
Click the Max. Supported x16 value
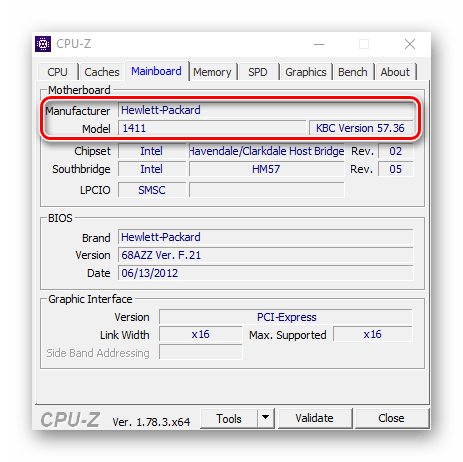point(373,334)
